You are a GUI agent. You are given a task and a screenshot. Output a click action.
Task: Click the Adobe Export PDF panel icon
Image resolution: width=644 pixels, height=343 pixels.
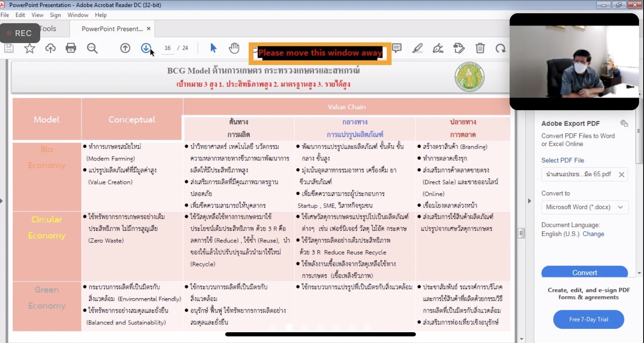(x=624, y=123)
